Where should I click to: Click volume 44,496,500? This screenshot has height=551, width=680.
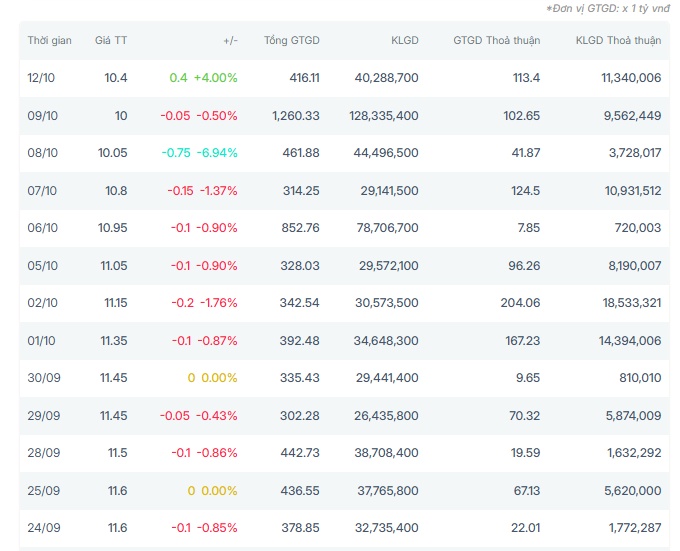click(x=386, y=153)
